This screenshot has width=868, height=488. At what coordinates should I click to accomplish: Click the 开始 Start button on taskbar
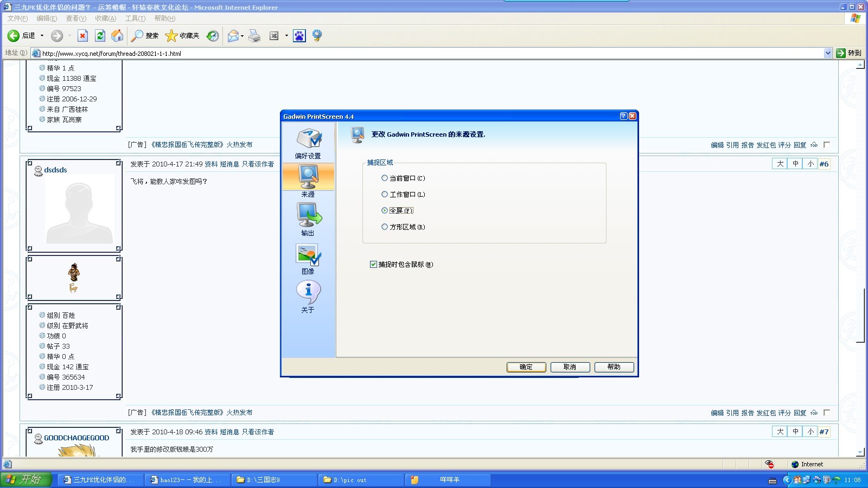click(x=26, y=479)
